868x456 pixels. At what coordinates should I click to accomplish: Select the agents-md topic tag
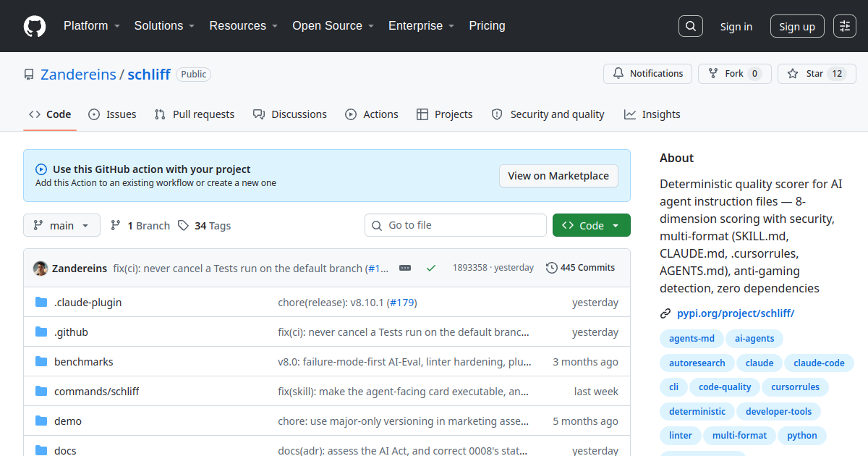[692, 339]
